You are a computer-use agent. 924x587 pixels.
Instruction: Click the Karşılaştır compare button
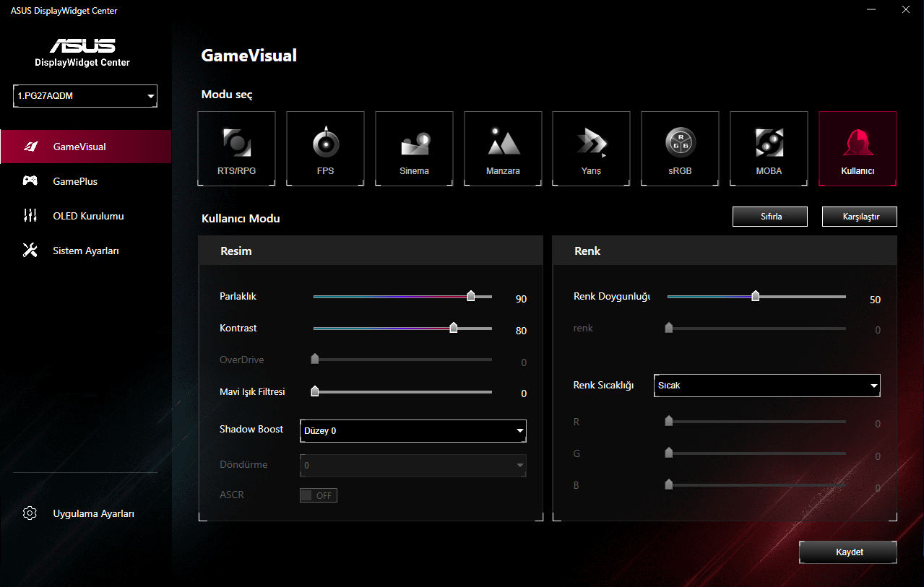click(860, 217)
